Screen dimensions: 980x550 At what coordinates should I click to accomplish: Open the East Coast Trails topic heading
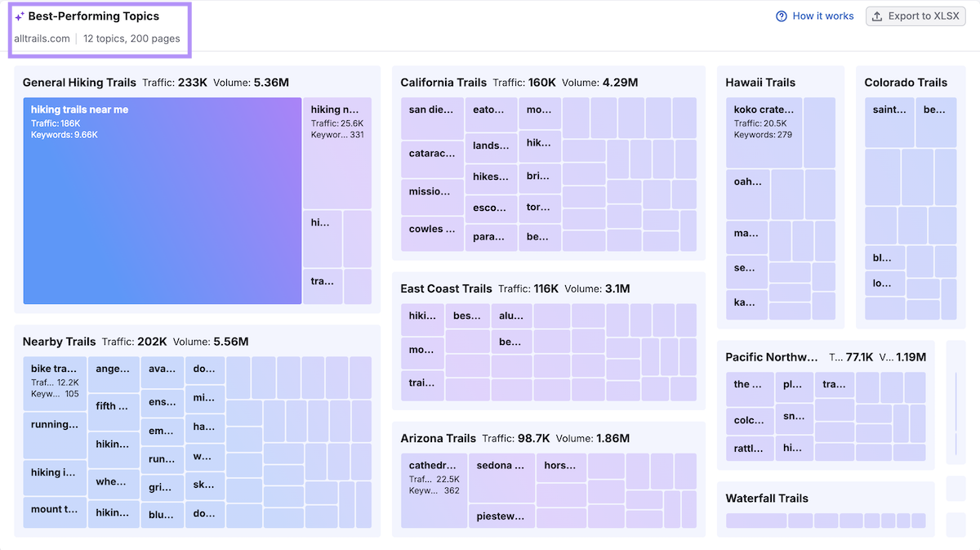tap(446, 288)
